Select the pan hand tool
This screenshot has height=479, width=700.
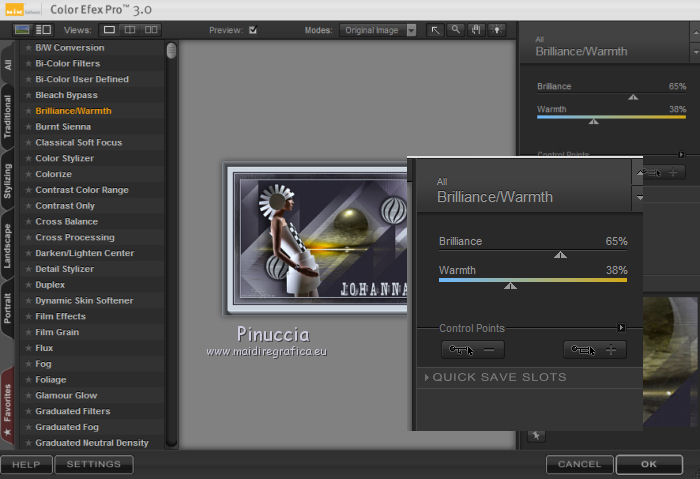click(x=475, y=30)
